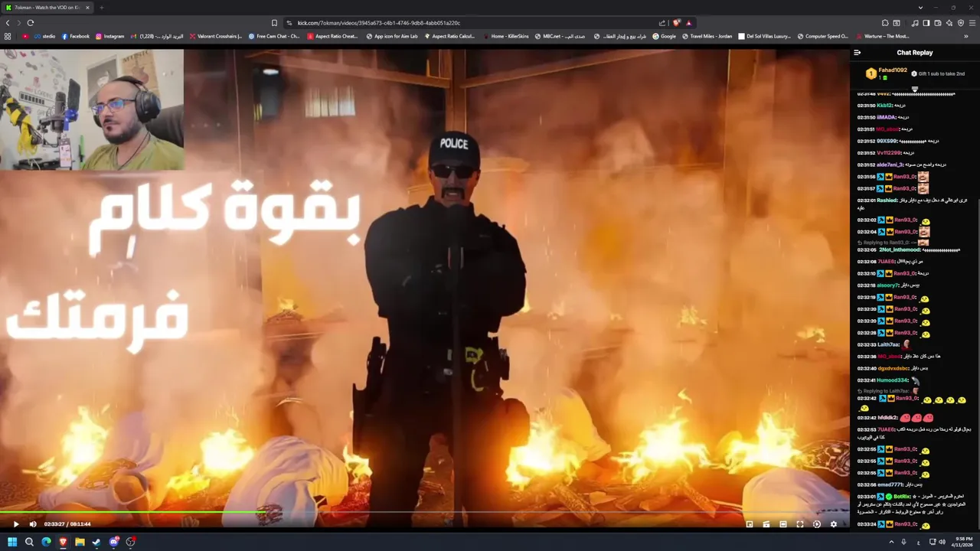Toggle theater mode in the player

coord(783,524)
